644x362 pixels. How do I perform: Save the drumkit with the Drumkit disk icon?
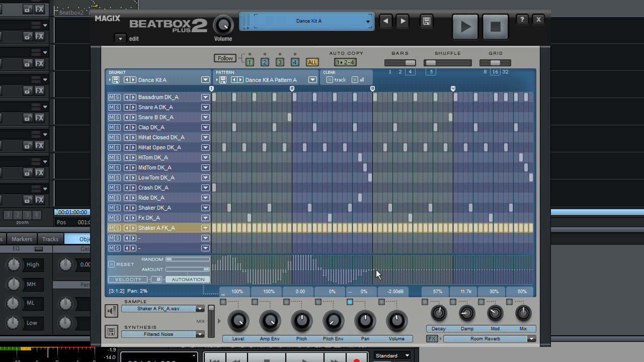115,80
